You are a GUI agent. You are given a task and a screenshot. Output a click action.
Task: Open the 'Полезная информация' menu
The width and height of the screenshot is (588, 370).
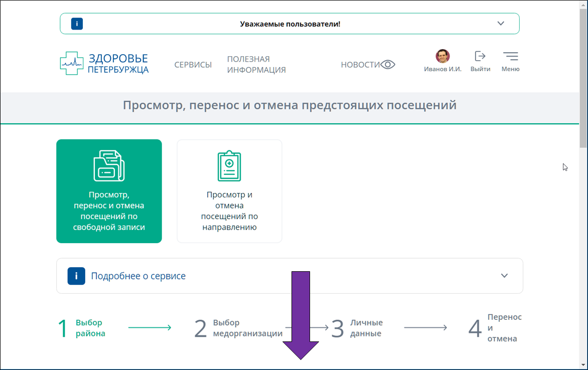pos(256,65)
